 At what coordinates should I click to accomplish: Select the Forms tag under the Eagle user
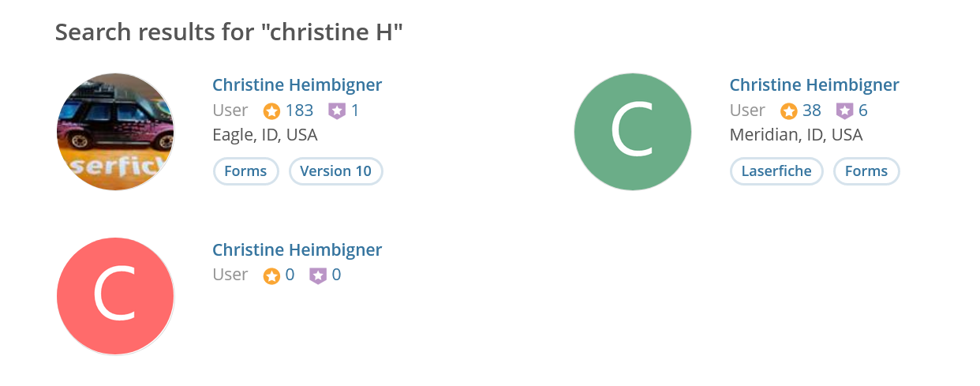tap(245, 171)
